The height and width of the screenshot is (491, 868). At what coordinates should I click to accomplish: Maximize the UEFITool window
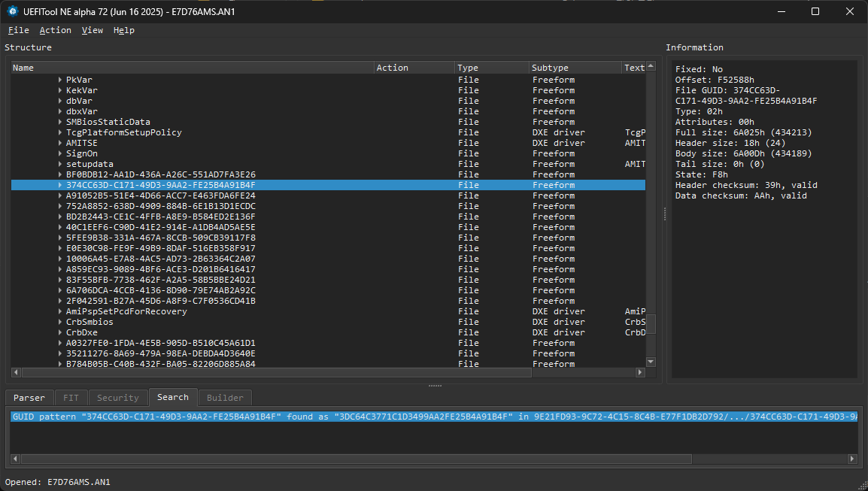(x=815, y=11)
